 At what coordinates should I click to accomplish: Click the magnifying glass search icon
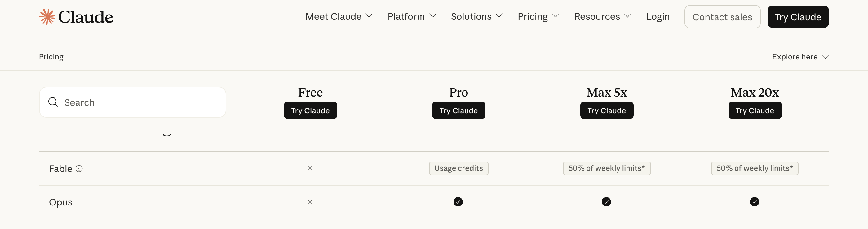(53, 102)
